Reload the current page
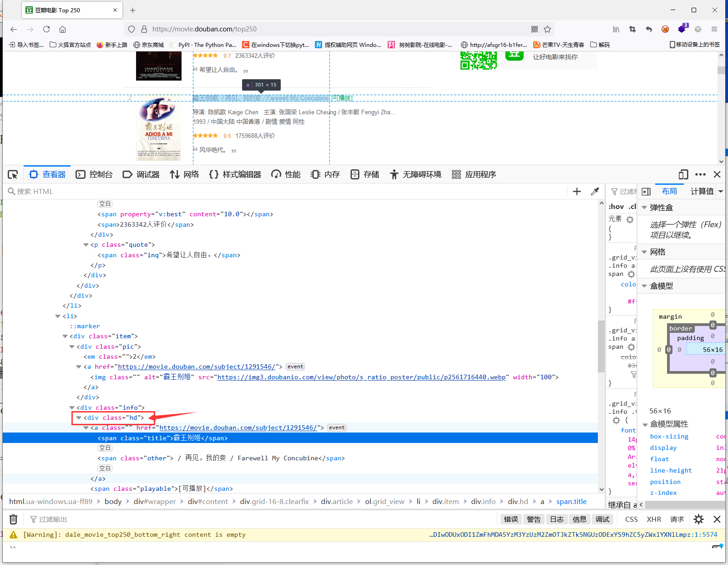The height and width of the screenshot is (565, 728). 46,29
